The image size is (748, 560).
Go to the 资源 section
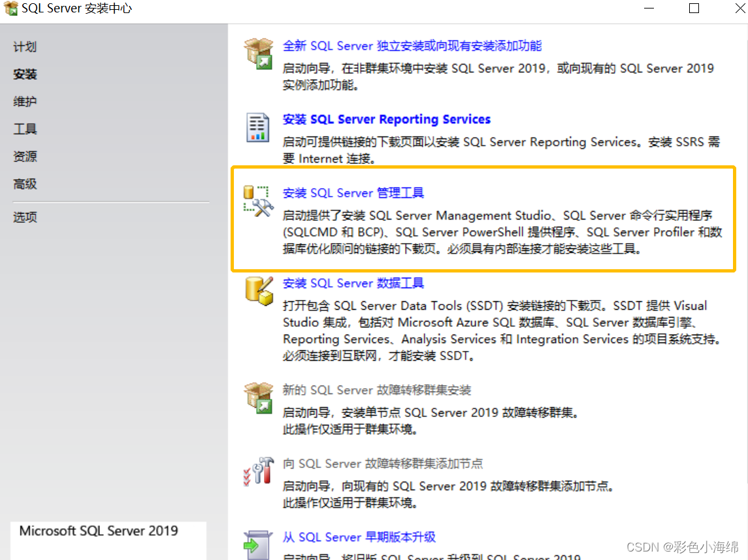pos(25,156)
